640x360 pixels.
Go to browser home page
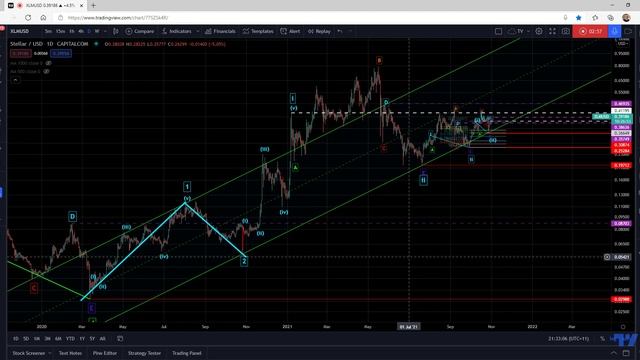point(43,18)
